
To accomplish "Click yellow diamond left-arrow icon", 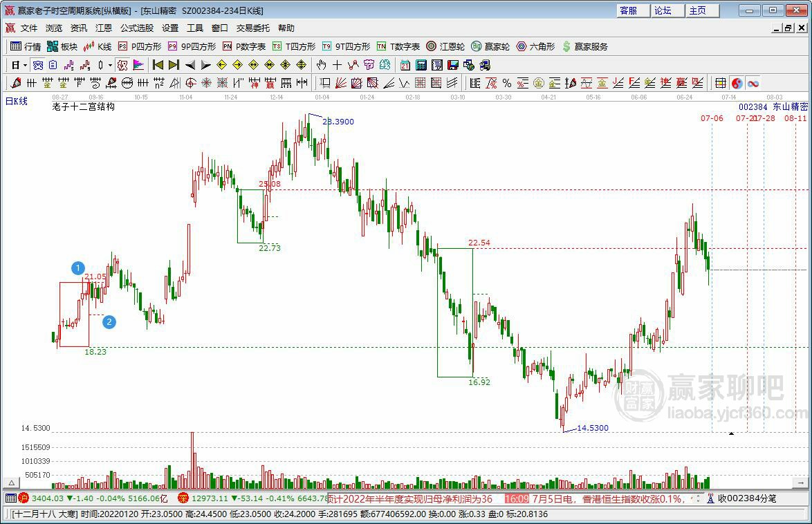I will click(x=221, y=65).
